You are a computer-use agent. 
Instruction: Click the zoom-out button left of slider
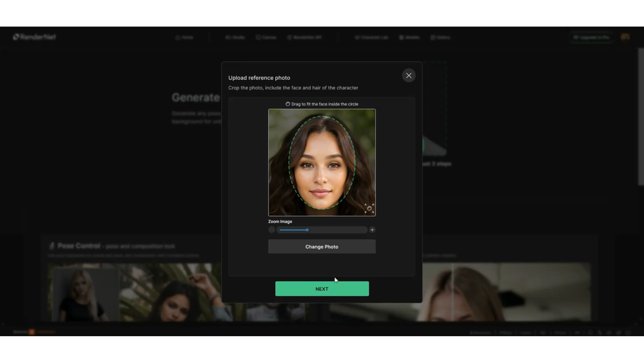coord(272,230)
